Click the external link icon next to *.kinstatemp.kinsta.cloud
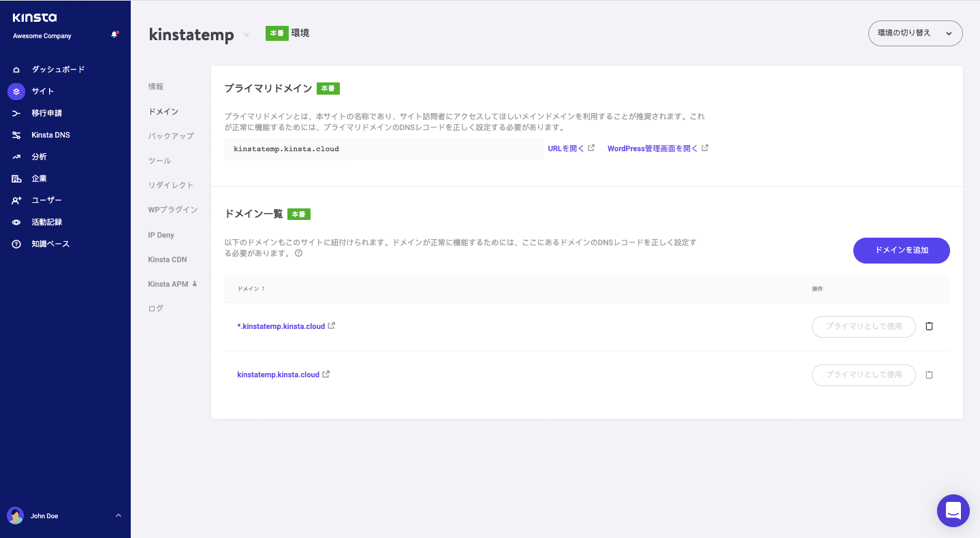Image resolution: width=980 pixels, height=538 pixels. click(x=332, y=326)
